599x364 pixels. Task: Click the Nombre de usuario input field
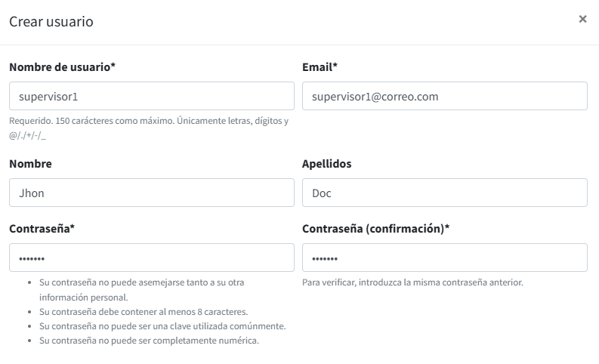(151, 97)
